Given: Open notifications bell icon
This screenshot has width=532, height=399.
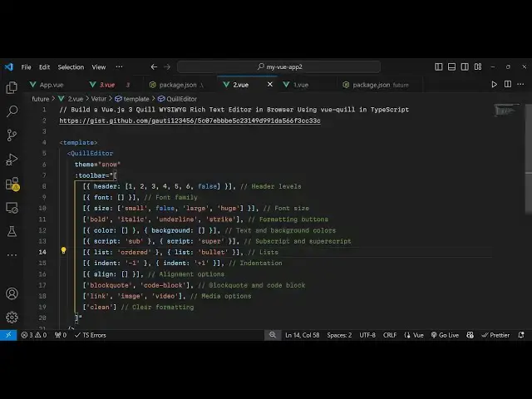Looking at the screenshot, I should coord(521,335).
